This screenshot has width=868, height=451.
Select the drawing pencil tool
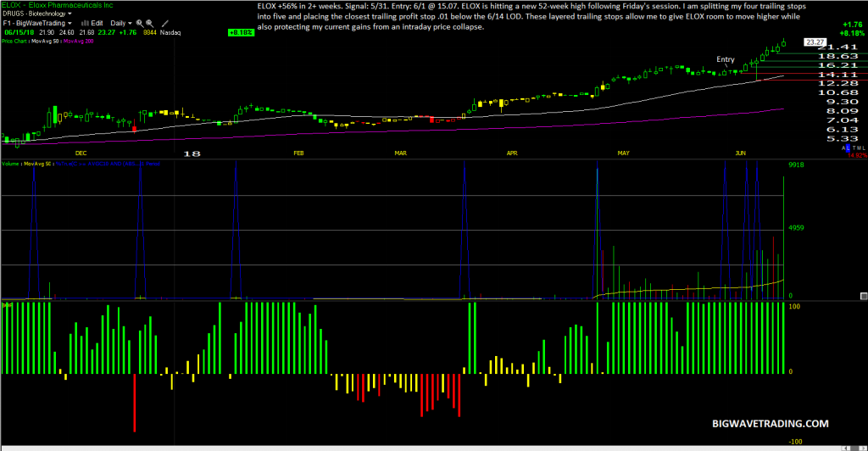click(164, 24)
